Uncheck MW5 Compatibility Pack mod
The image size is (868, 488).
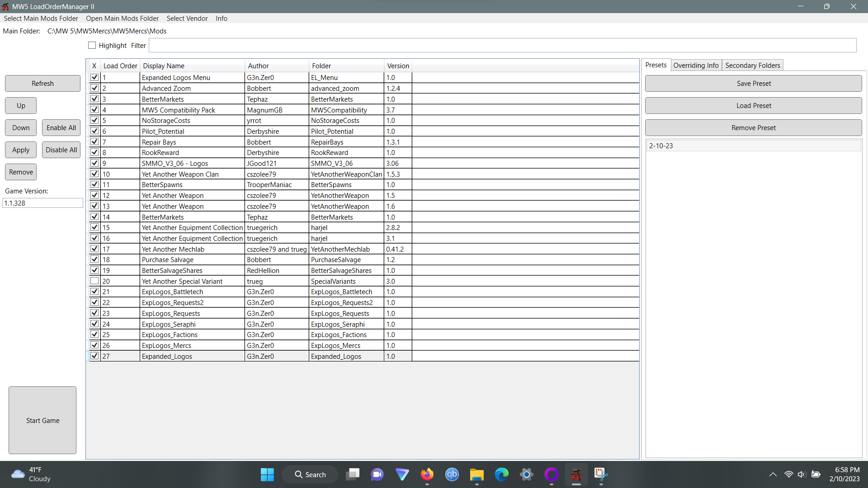coord(94,109)
